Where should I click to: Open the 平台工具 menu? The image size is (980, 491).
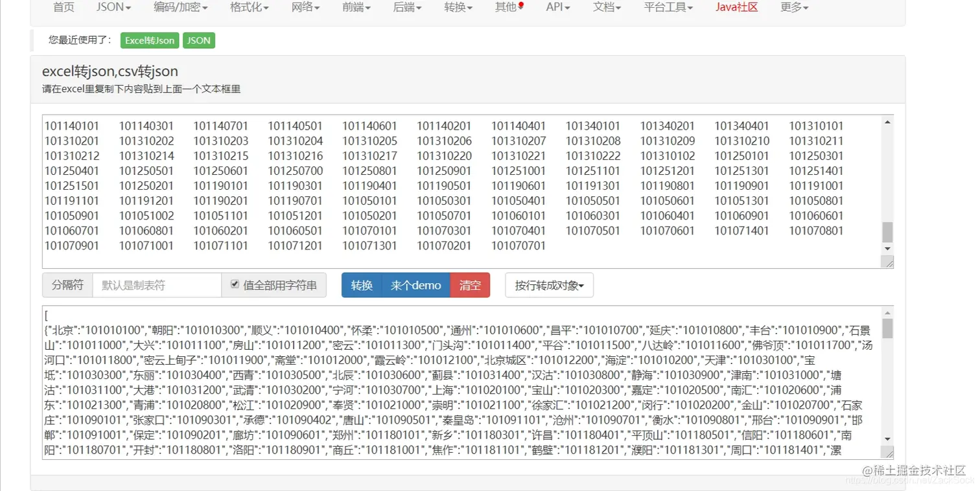668,7
